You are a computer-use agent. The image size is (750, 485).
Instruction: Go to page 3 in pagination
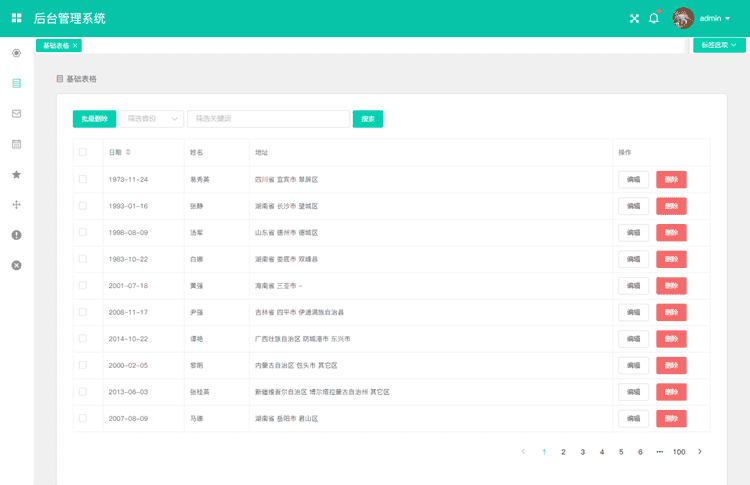pos(582,452)
